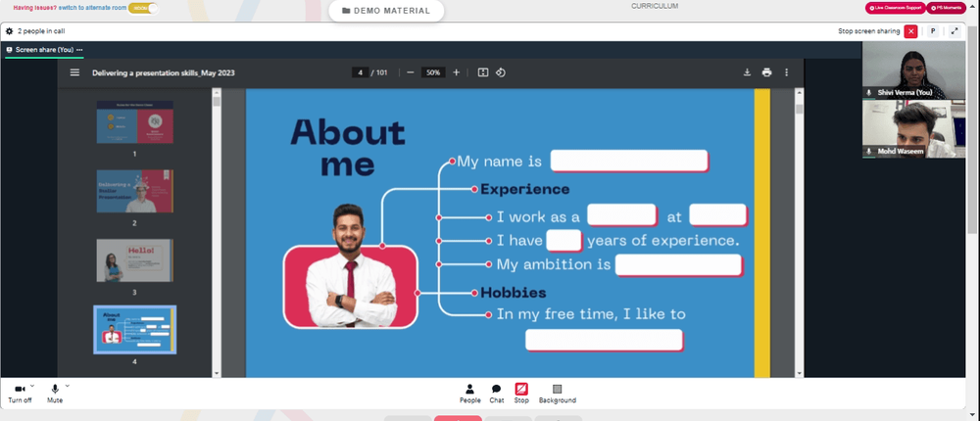
Task: Click Mohd Waseem's microphone indicator
Action: point(868,152)
